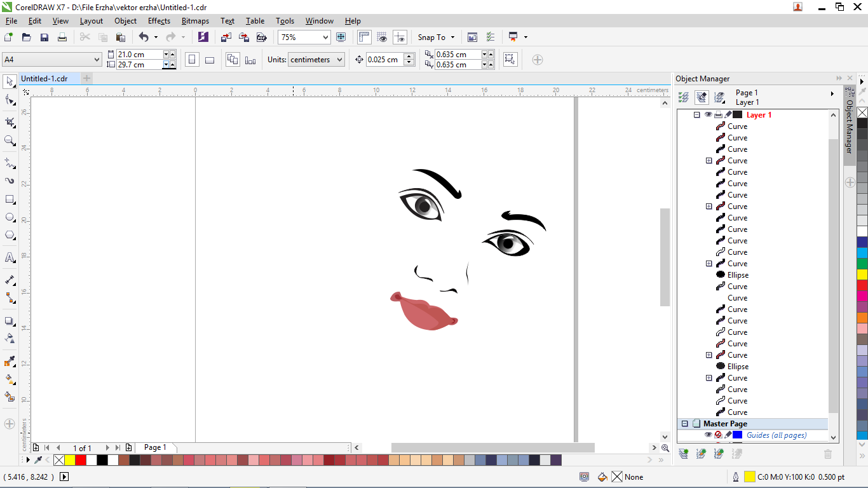Open the Snap To button

click(x=436, y=37)
